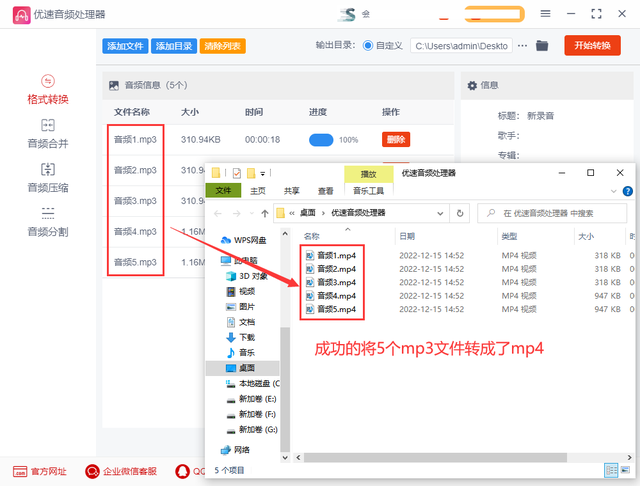Click the settings gear icon beside 信息
Screen dimensions: 640x486
pos(472,85)
